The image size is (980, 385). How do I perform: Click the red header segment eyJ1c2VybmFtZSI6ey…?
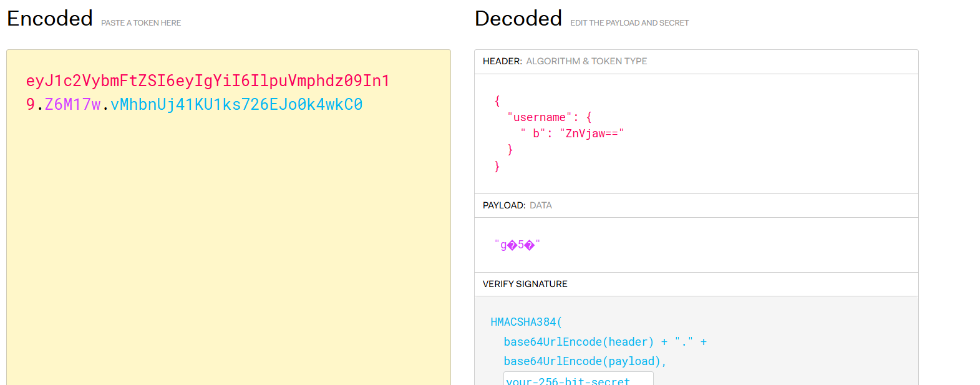pyautogui.click(x=208, y=92)
